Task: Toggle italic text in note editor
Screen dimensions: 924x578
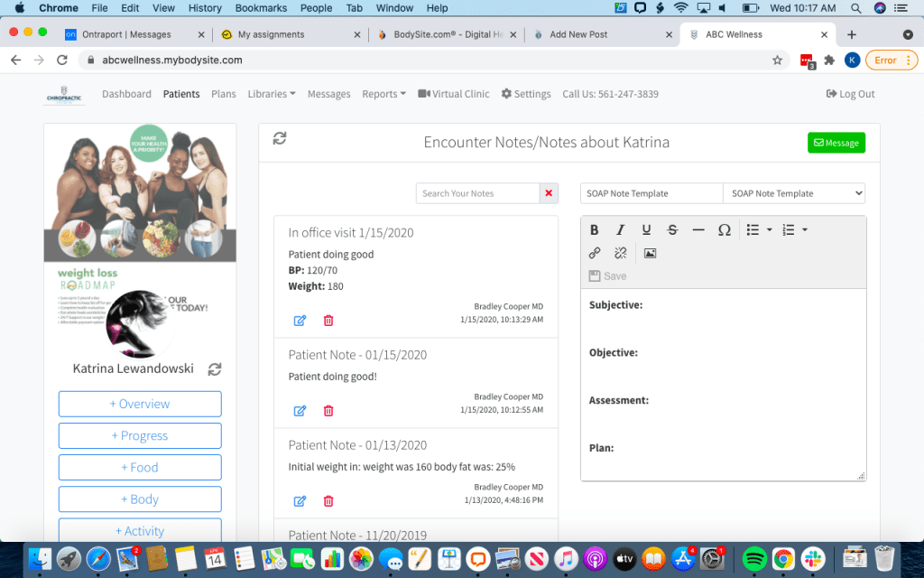Action: point(620,230)
